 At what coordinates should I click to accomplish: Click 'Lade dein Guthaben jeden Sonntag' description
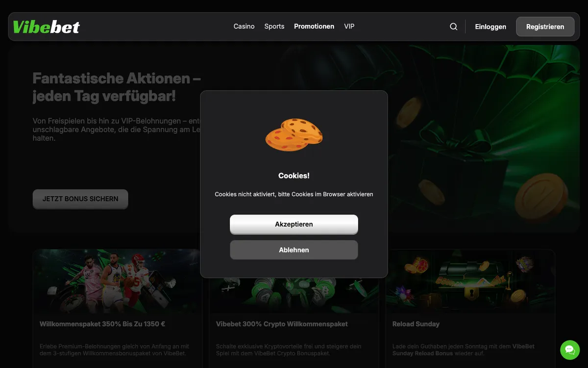pyautogui.click(x=464, y=350)
